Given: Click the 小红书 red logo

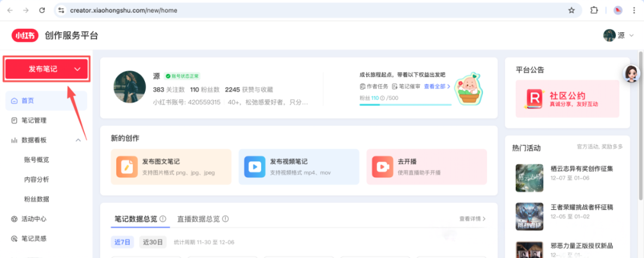Looking at the screenshot, I should pos(24,35).
